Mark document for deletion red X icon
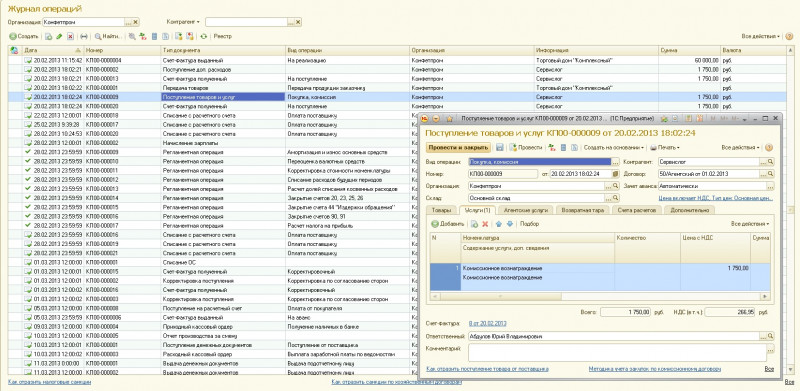Viewport: 800px width, 391px height. [x=70, y=36]
